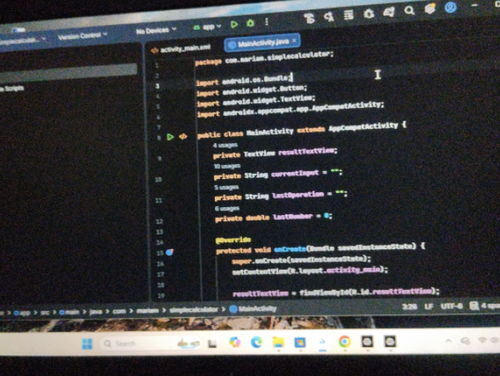Open Copilot from the taskbar

coord(235,342)
